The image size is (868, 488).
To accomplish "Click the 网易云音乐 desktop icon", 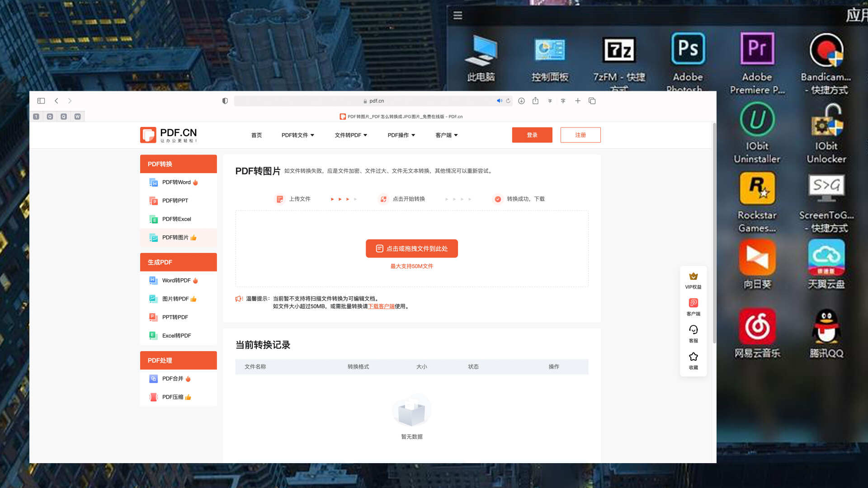I will (x=757, y=333).
